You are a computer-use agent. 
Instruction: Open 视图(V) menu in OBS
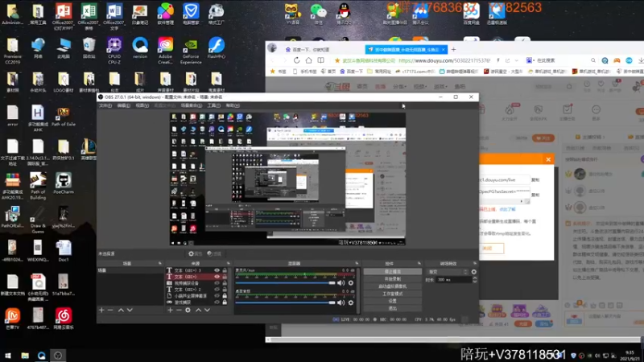tap(142, 105)
